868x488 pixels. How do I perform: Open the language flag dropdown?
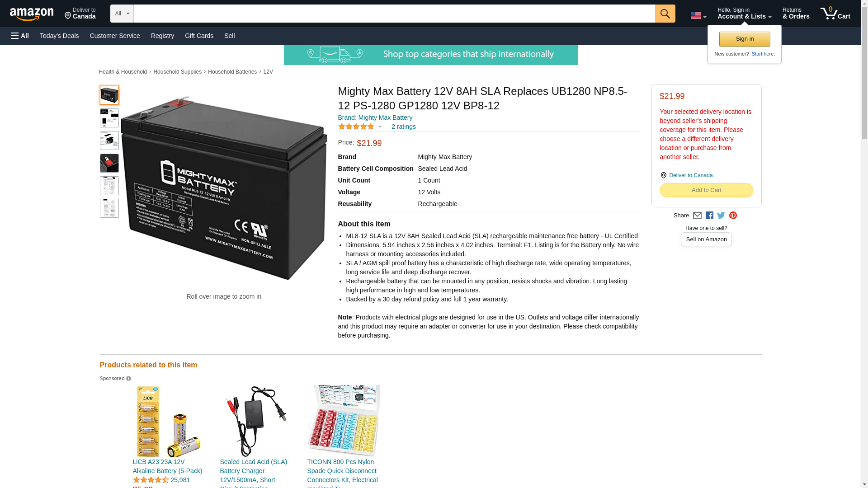click(x=698, y=15)
